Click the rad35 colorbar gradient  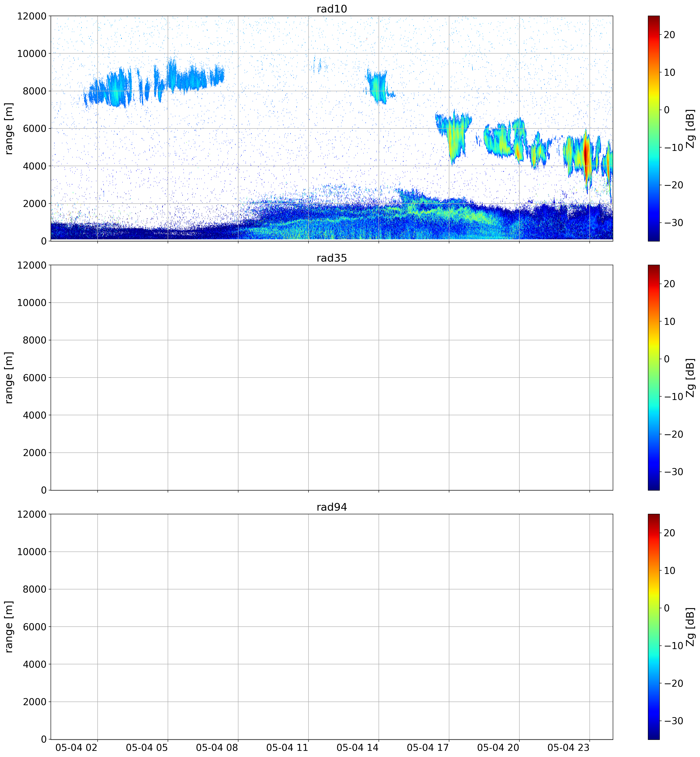(x=653, y=377)
